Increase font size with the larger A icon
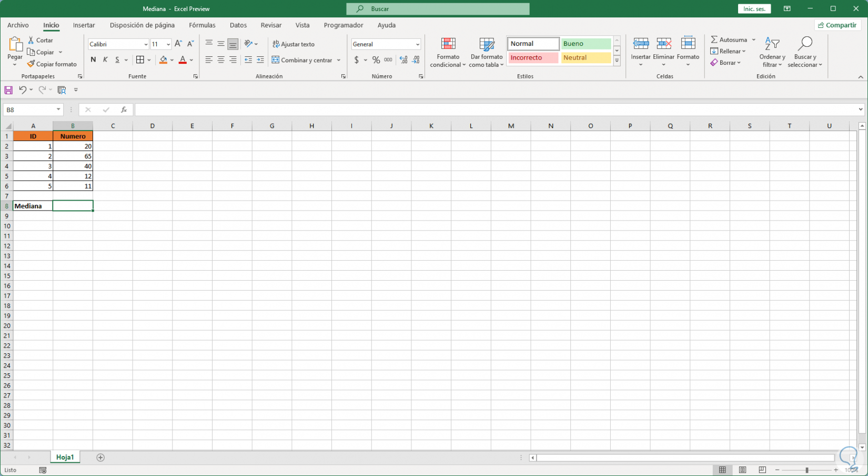The image size is (868, 476). 178,44
